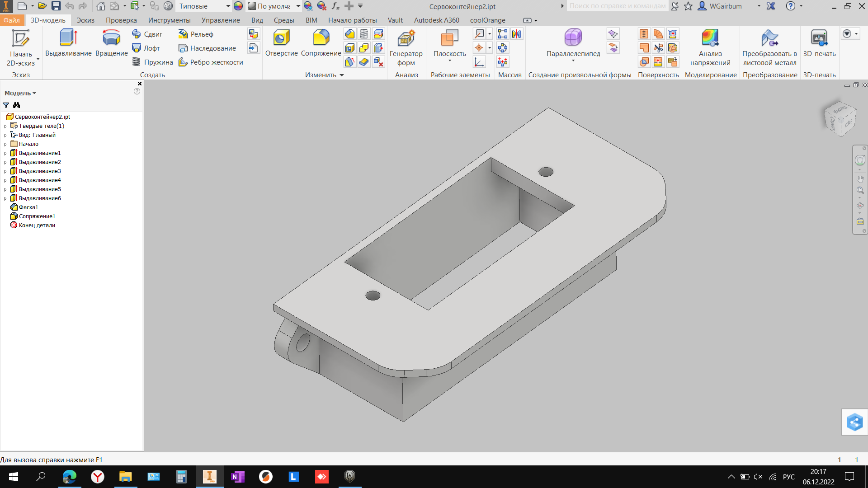The width and height of the screenshot is (868, 488).
Task: Open the Модель browser dropdown
Action: 20,93
